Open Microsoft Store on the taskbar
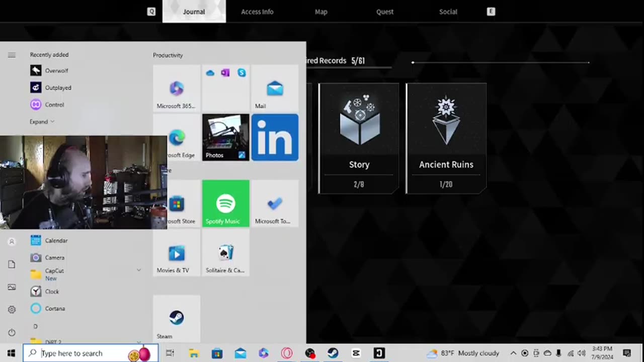 (x=217, y=353)
